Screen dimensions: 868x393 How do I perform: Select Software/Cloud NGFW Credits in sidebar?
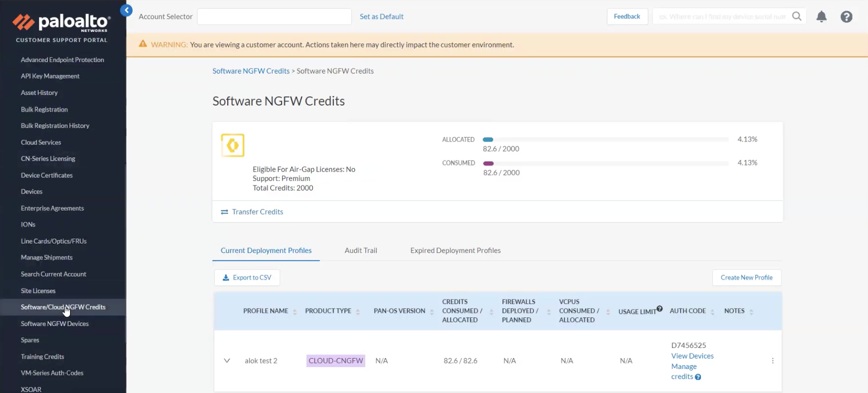coord(63,307)
